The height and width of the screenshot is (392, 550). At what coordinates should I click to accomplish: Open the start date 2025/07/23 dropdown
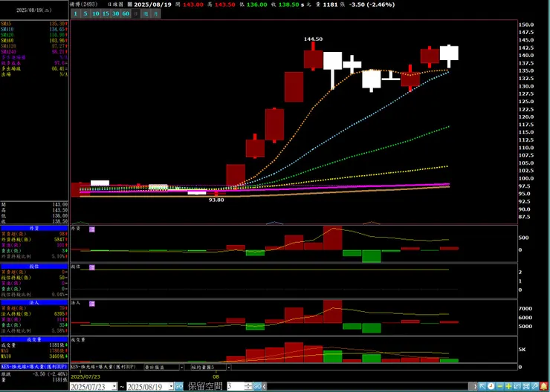pos(114,387)
